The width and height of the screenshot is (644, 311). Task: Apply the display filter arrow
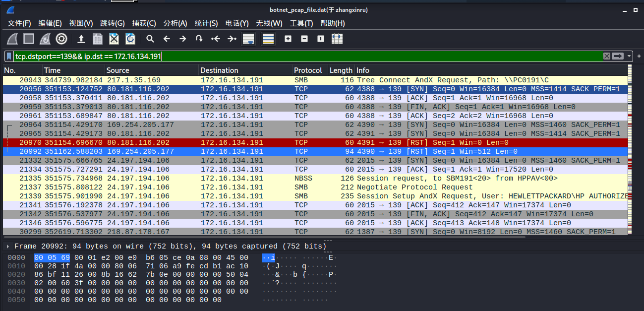pyautogui.click(x=618, y=57)
